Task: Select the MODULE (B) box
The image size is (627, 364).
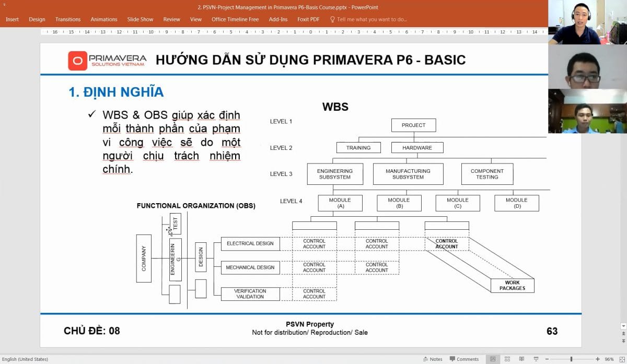Action: click(x=399, y=203)
